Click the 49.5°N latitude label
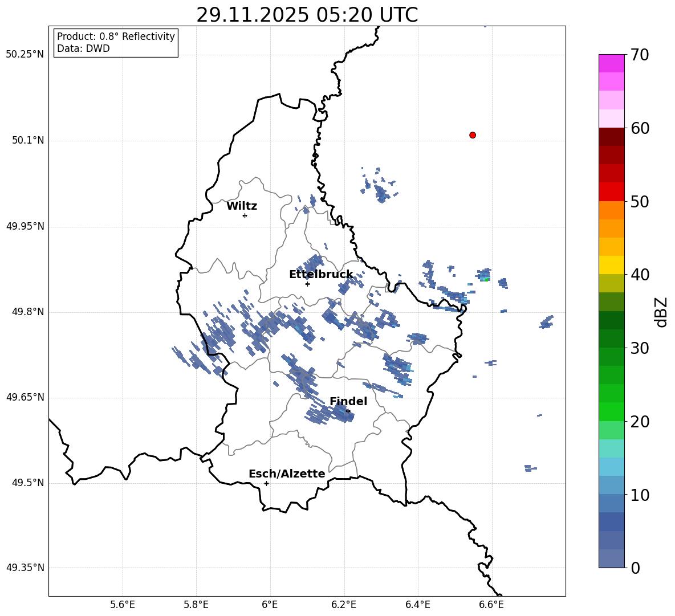675x616 pixels. (x=29, y=483)
